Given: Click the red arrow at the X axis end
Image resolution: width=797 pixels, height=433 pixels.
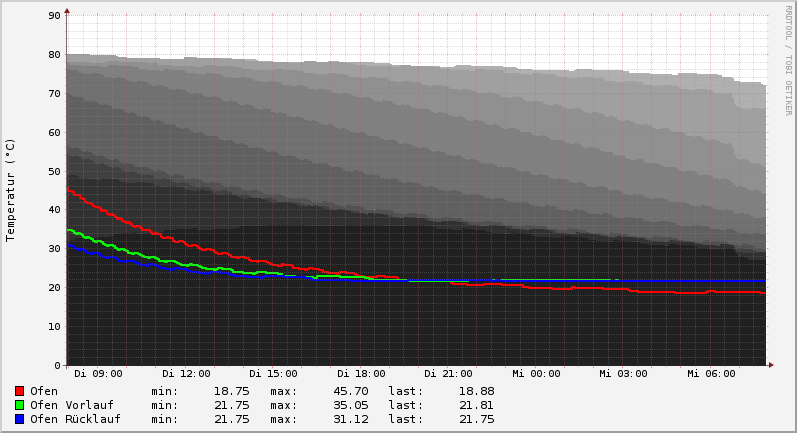Looking at the screenshot, I should click(x=770, y=365).
